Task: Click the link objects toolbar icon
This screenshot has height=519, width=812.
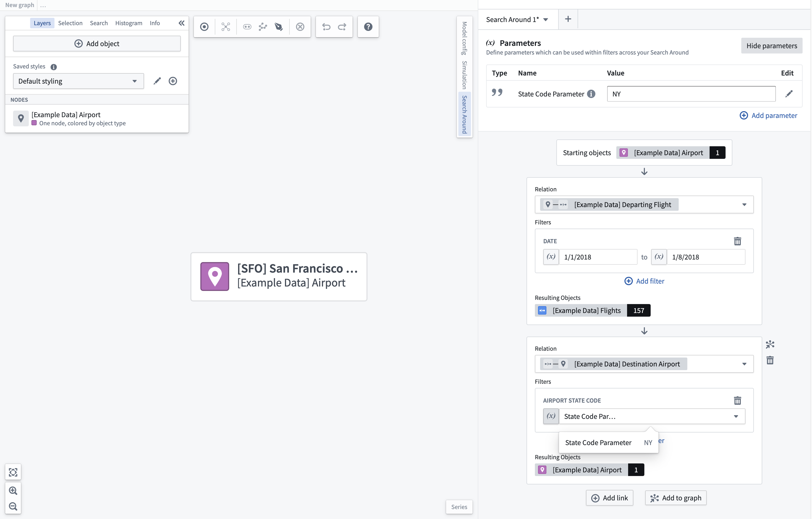Action: click(247, 27)
